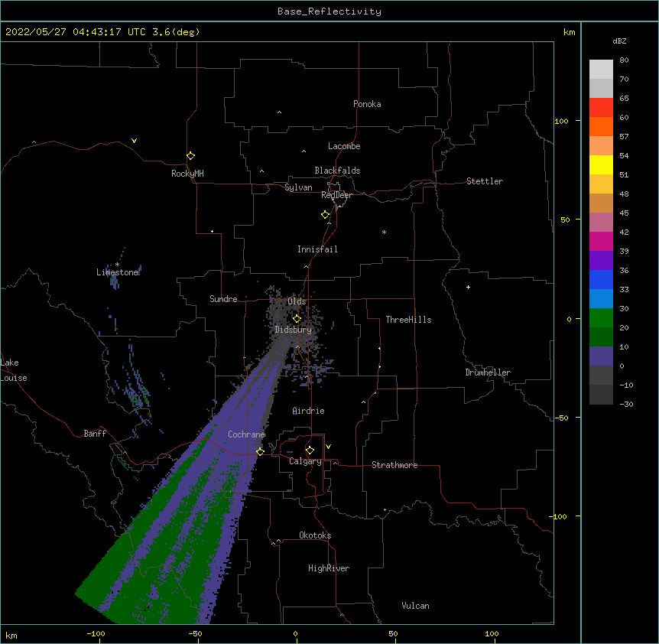Viewport: 659px width, 644px height.
Task: Click the white asterisk marker above Limestone
Action: coord(117,265)
